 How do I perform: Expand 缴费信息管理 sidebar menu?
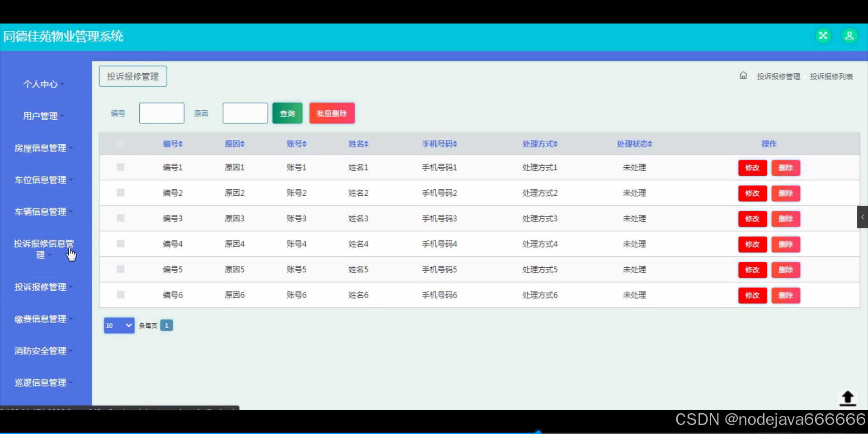43,319
